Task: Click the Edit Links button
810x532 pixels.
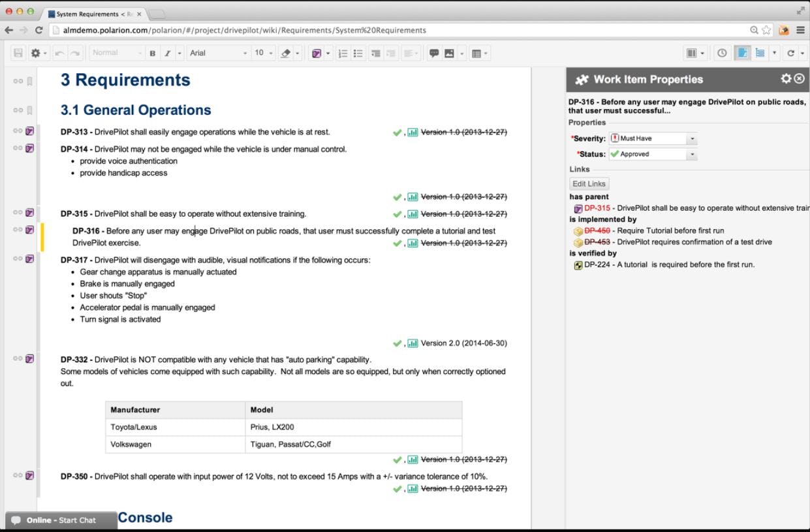Action: (x=589, y=183)
